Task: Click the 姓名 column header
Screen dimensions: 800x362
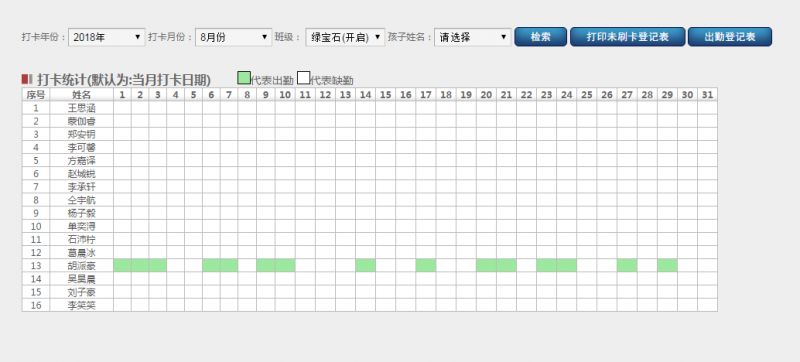Action: click(x=82, y=94)
